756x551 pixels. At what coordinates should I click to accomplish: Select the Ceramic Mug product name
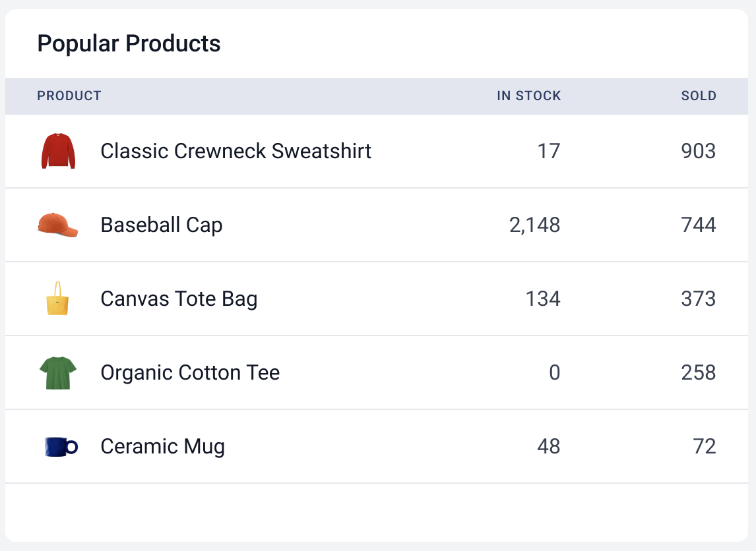162,446
